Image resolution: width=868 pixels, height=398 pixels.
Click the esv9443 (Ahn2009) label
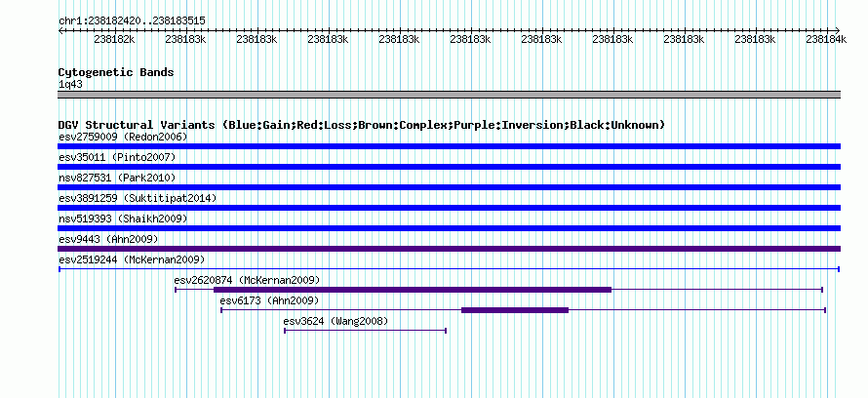click(108, 239)
